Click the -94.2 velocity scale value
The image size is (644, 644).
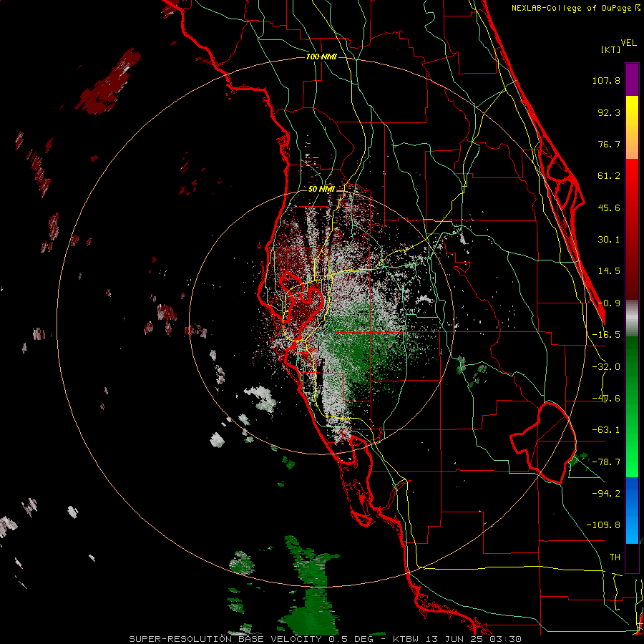tap(606, 493)
